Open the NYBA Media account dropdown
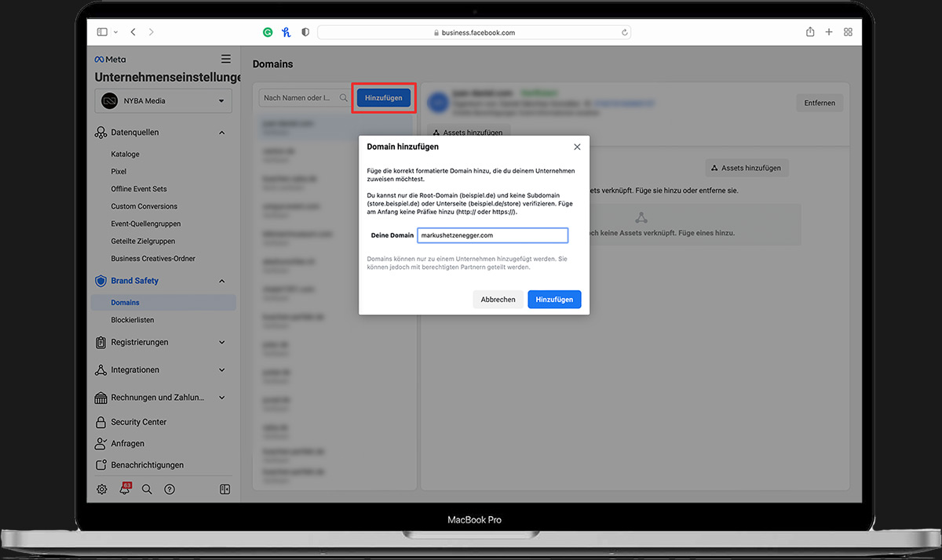 point(164,100)
